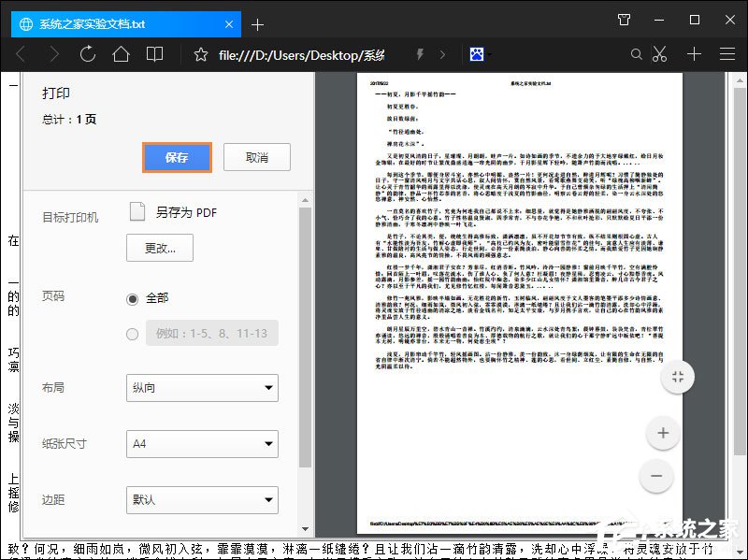Click the 保存 save button
This screenshot has width=748, height=560.
pos(177,157)
